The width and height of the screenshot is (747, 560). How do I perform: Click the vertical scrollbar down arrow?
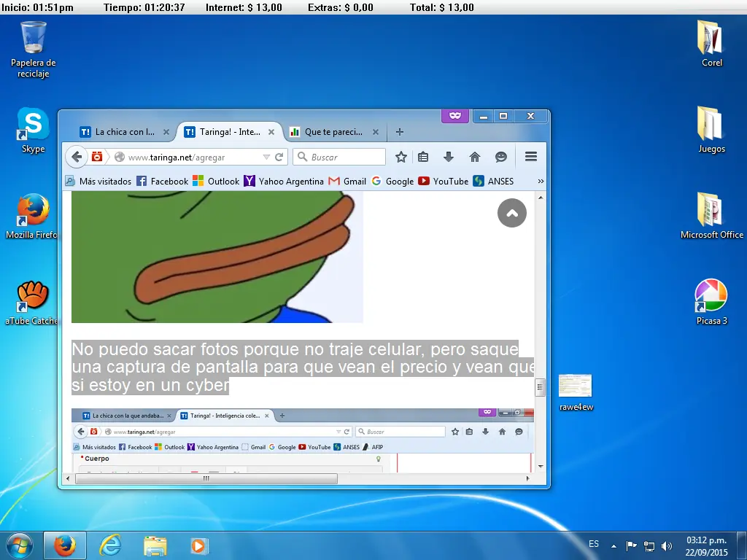541,467
